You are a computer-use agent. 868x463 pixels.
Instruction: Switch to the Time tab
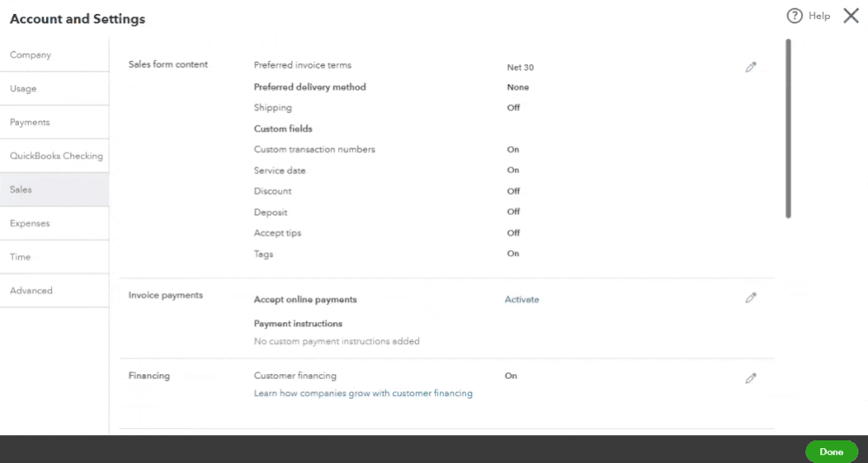point(20,257)
